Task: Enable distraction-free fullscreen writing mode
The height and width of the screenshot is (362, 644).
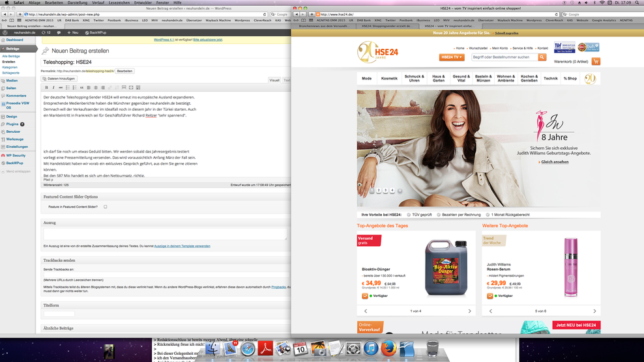Action: pos(131,87)
